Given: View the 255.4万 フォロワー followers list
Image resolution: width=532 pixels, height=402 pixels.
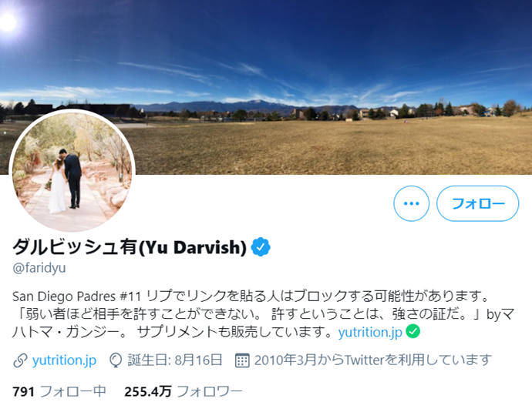Looking at the screenshot, I should click(x=184, y=391).
